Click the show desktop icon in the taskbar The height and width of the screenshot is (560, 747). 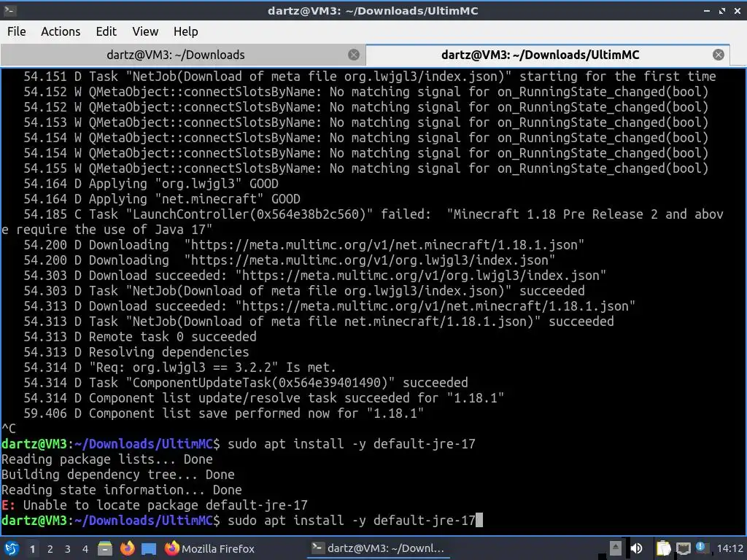[x=149, y=549]
